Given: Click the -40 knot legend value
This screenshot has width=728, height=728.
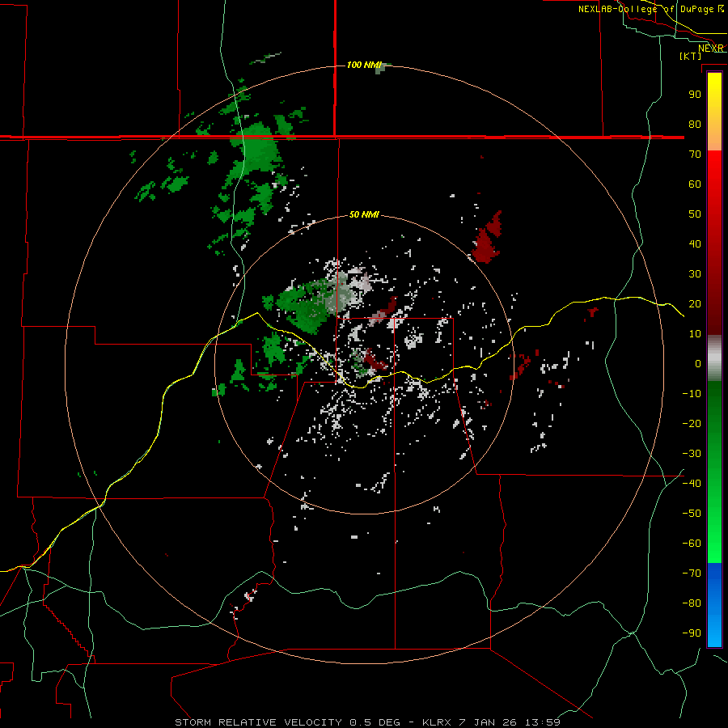Looking at the screenshot, I should 692,484.
